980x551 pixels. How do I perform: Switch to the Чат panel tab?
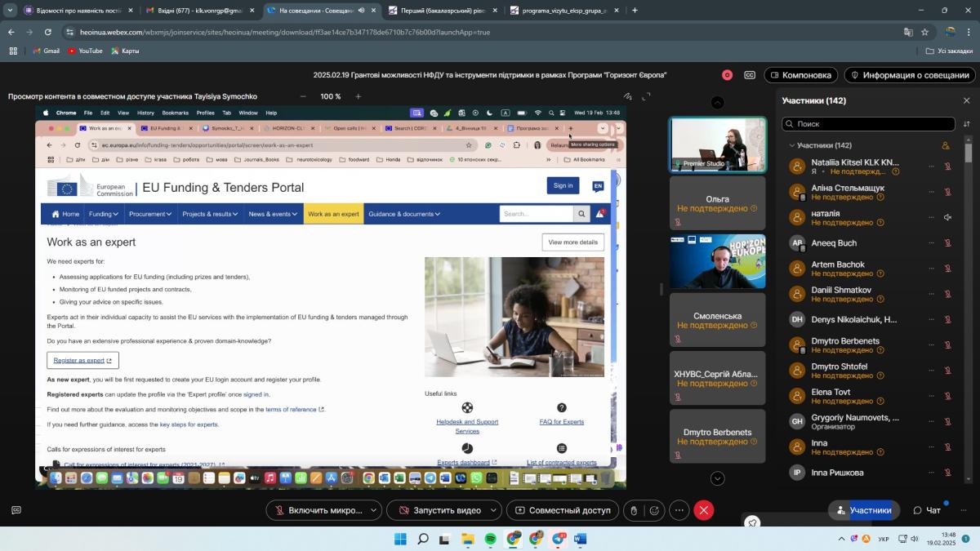click(927, 510)
